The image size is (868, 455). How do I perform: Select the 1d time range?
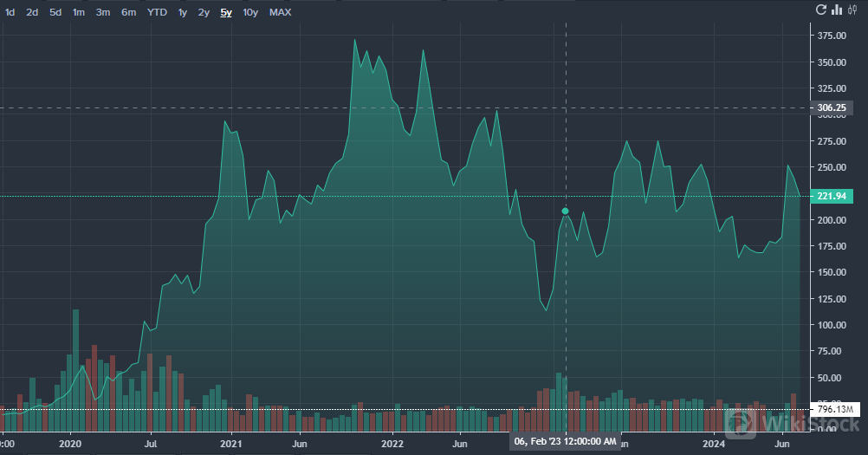[x=10, y=12]
